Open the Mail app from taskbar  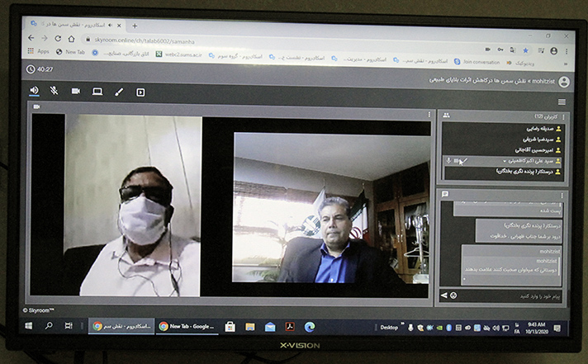click(270, 327)
